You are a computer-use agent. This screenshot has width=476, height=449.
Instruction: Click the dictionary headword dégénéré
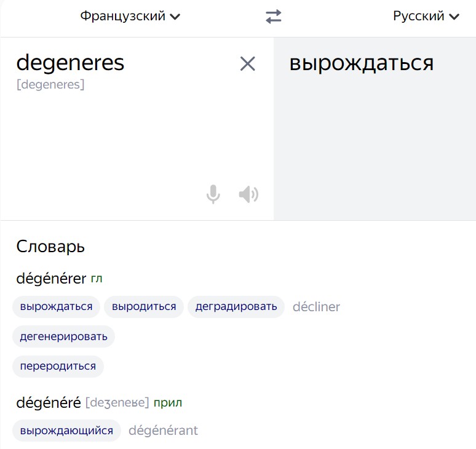(49, 403)
